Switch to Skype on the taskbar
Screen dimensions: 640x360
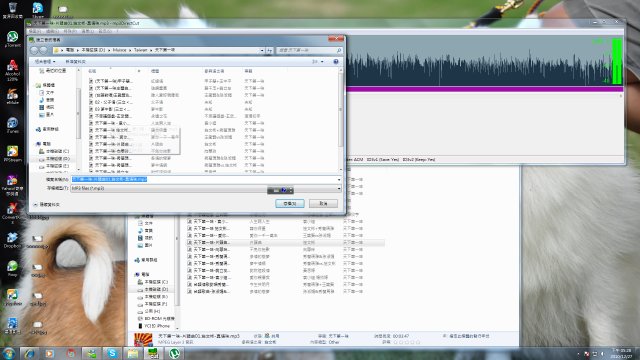112,353
